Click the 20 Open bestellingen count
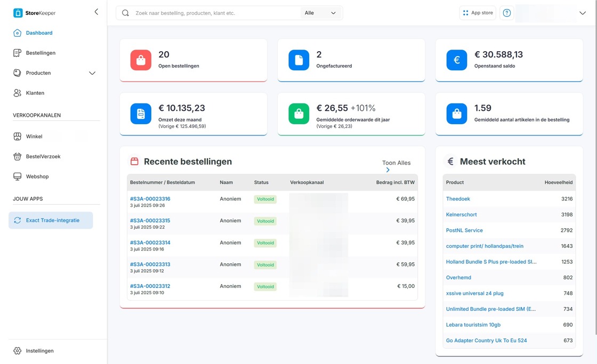Viewport: 597px width, 364px height. click(164, 54)
